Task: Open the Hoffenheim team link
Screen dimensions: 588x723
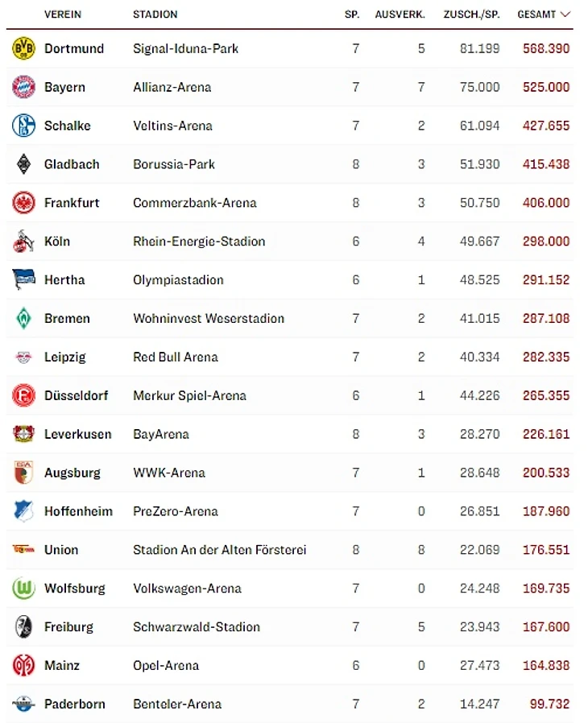Action: pyautogui.click(x=78, y=511)
